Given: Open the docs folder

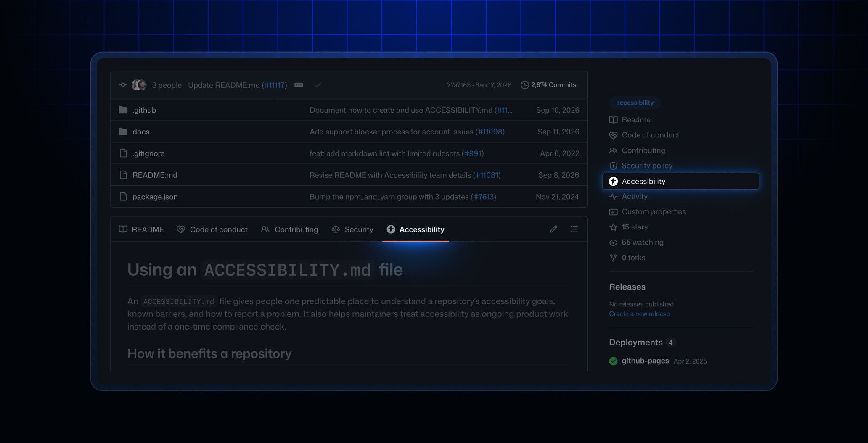Looking at the screenshot, I should (x=141, y=132).
